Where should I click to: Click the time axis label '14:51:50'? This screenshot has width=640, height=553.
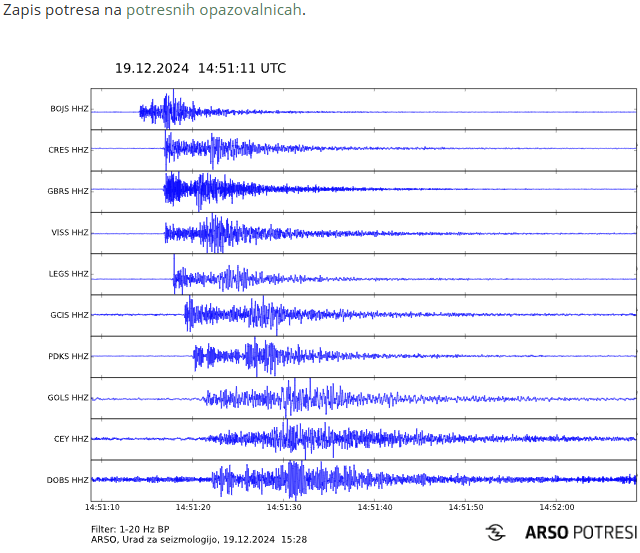coord(466,507)
